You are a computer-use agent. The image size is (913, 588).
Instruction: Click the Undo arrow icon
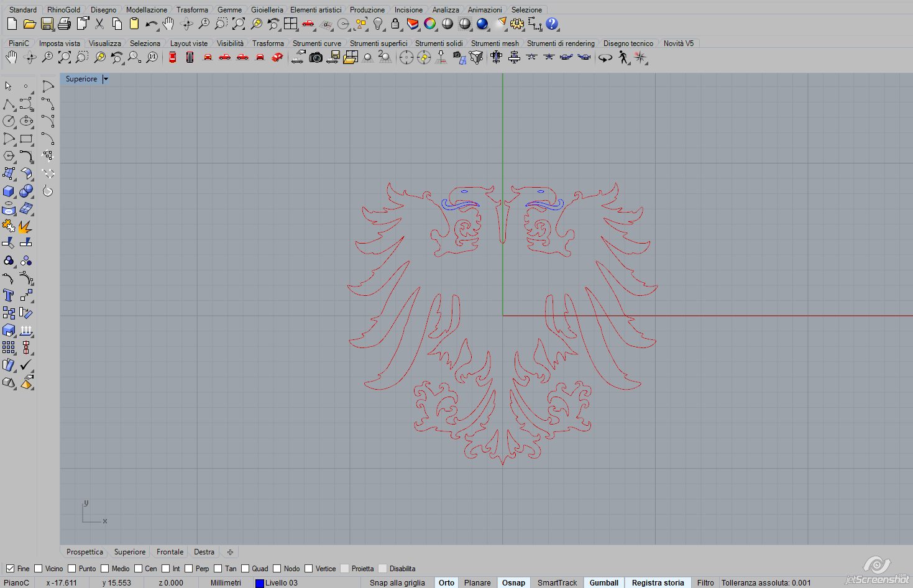(151, 24)
